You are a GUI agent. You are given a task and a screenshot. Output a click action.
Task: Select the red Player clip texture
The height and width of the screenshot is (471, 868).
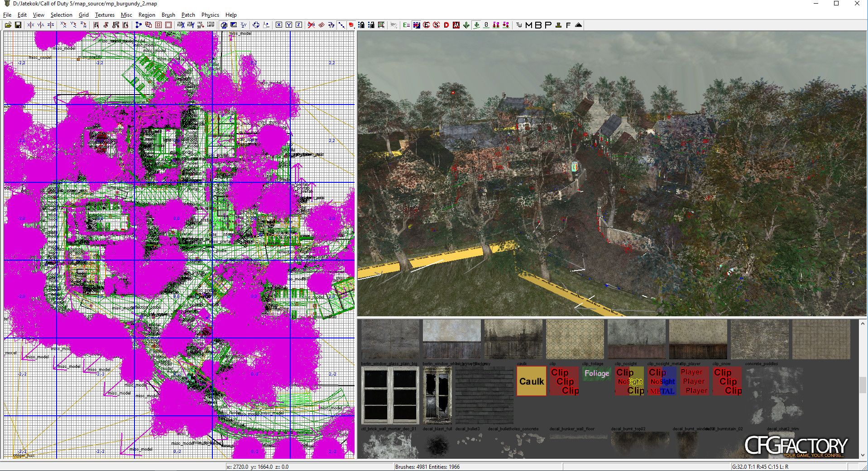(x=695, y=381)
